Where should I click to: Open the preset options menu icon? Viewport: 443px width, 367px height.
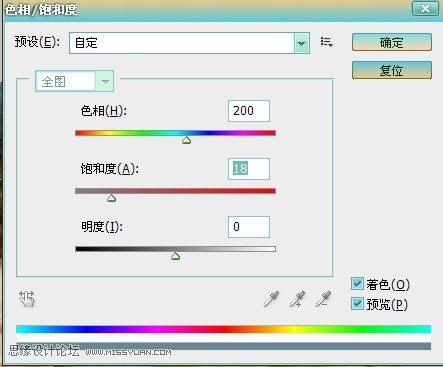pos(326,42)
